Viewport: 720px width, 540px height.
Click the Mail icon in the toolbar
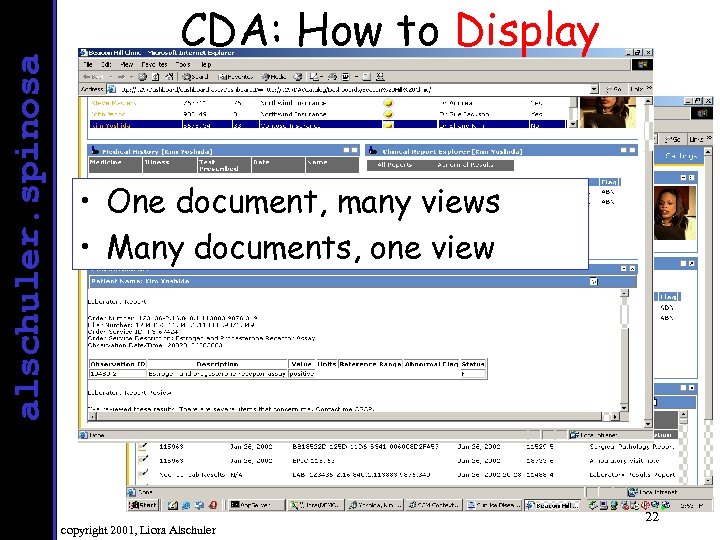(x=315, y=77)
